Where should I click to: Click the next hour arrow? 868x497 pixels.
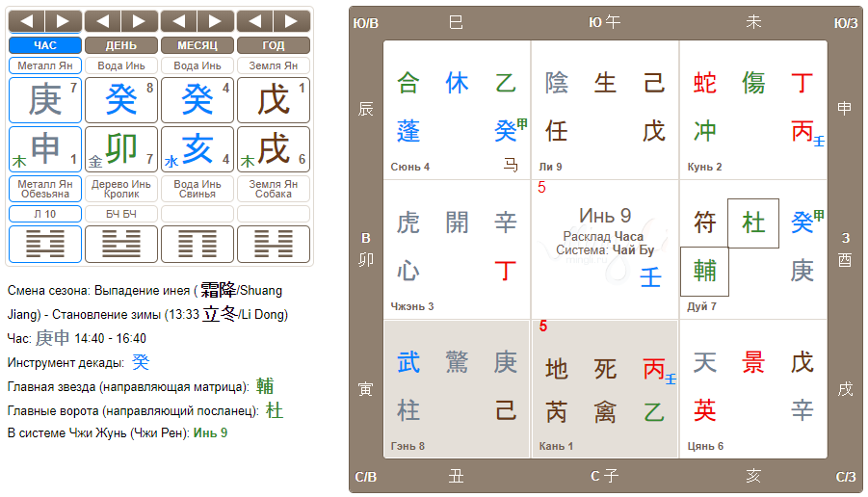coord(63,21)
